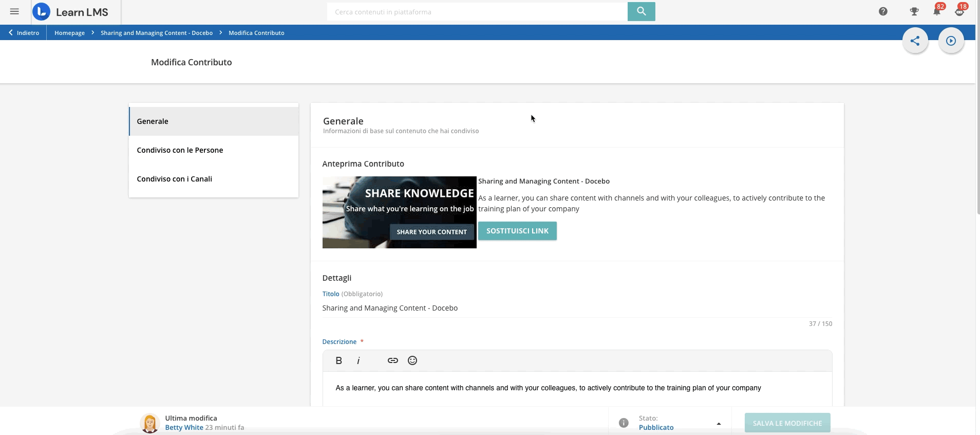Click the preview title text beside thumbnail
Viewport: 980px width, 435px height.
(544, 181)
